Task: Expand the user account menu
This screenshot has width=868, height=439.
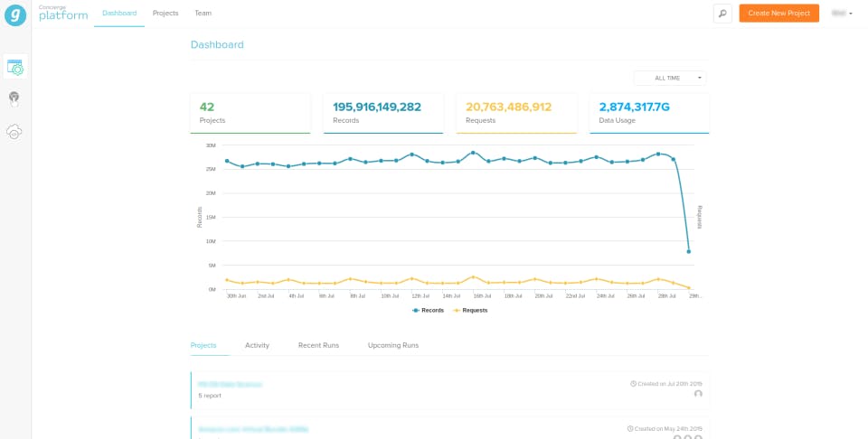Action: tap(842, 14)
